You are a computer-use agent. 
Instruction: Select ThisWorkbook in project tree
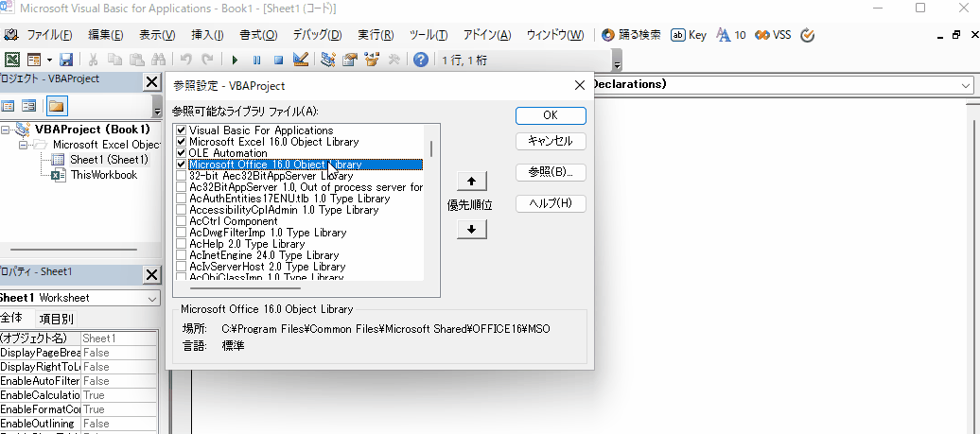(104, 176)
